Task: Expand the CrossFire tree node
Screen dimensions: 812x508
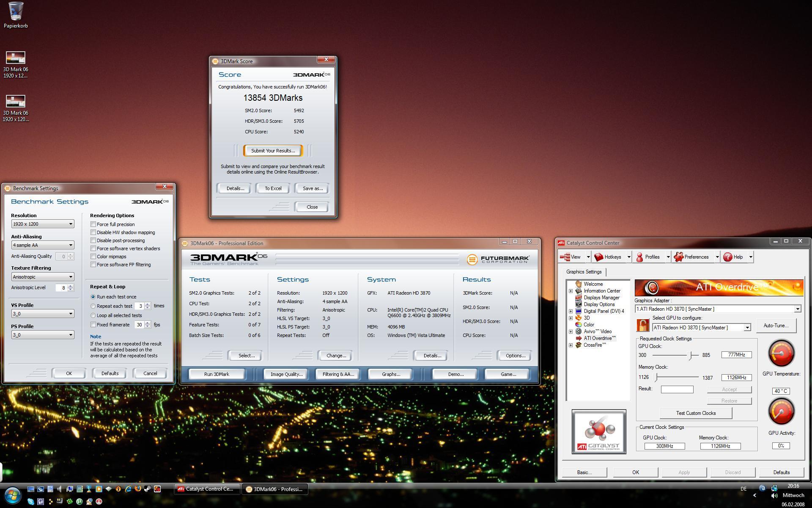Action: [571, 345]
